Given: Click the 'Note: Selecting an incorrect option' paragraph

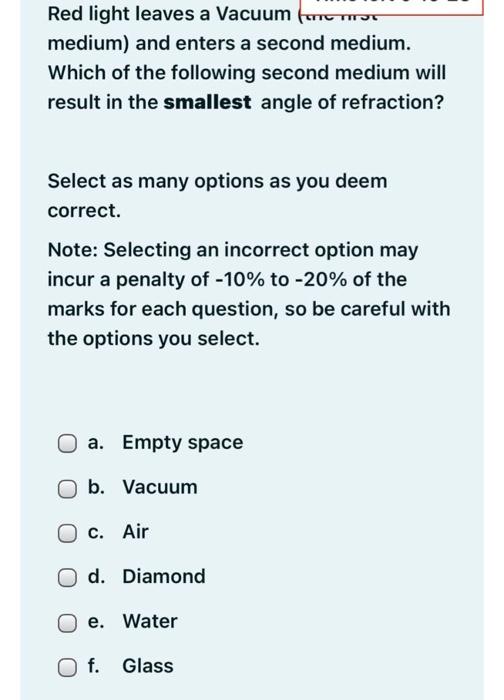Looking at the screenshot, I should [x=249, y=294].
